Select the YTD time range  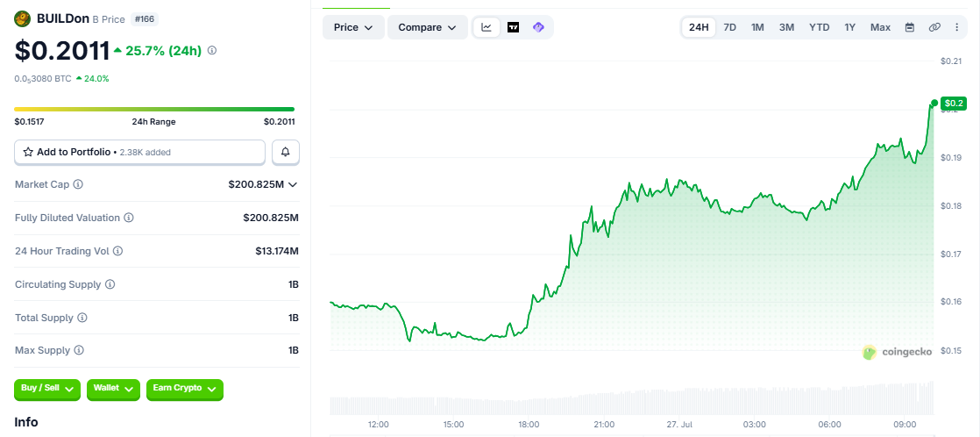tap(820, 27)
